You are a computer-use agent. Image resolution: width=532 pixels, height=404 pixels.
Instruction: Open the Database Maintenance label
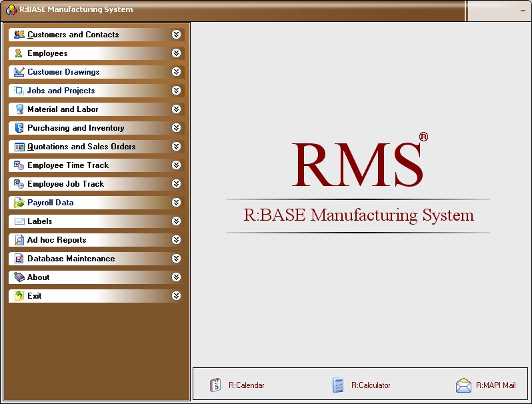tap(71, 259)
